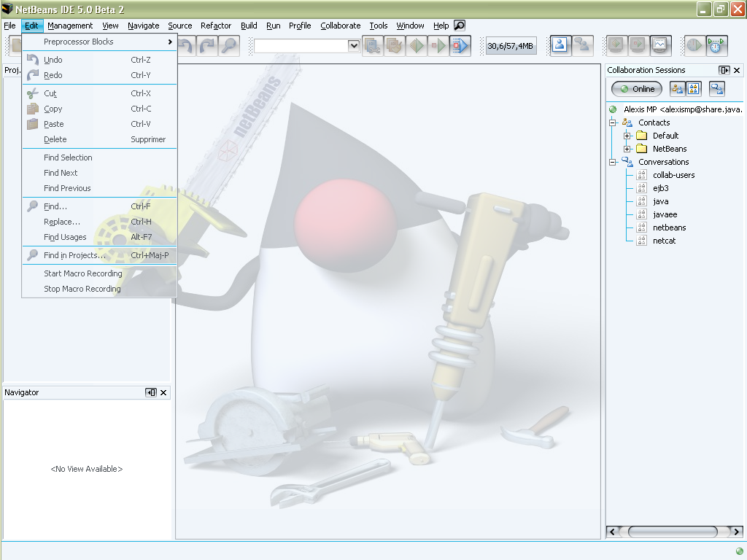
Task: Choose Find in Projects... menu entry
Action: tap(99, 254)
